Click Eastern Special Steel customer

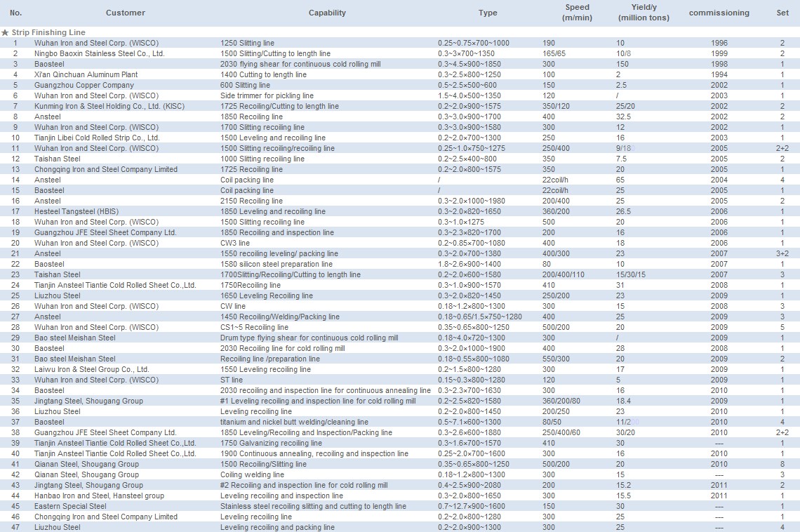tap(70, 507)
